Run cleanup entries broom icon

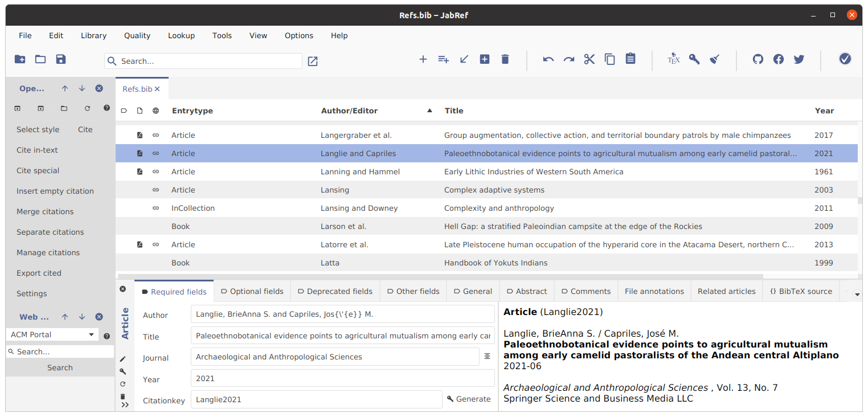(715, 59)
